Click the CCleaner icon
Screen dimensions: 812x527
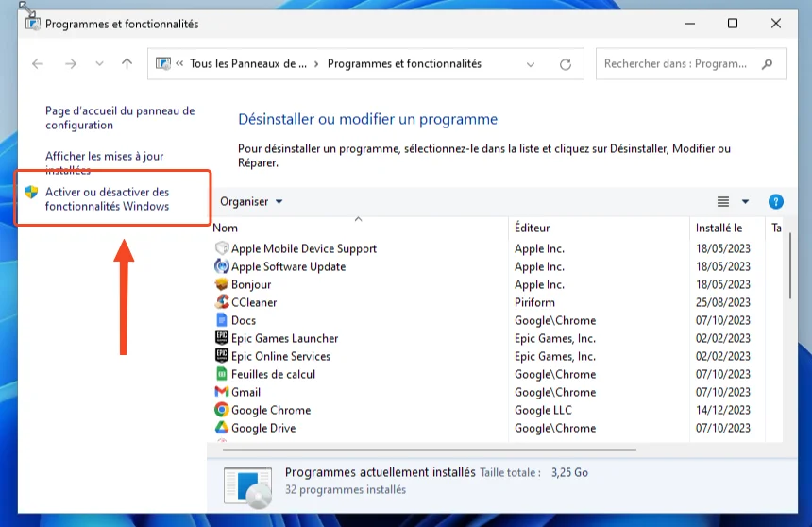[x=222, y=301]
